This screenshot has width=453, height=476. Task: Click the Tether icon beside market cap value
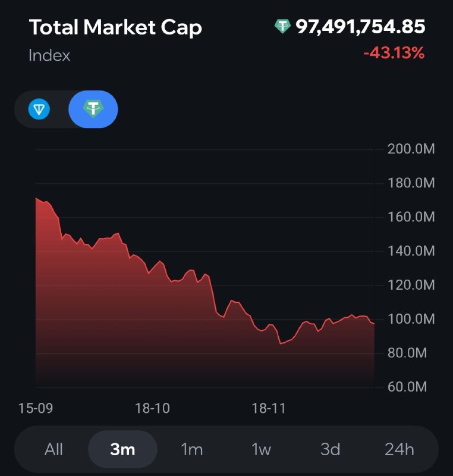pos(282,27)
